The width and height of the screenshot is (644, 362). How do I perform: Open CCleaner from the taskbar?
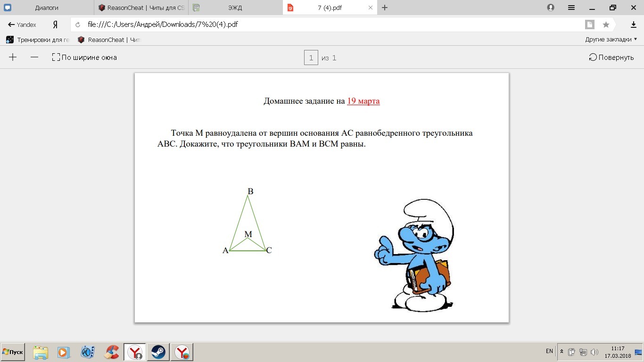tap(112, 352)
